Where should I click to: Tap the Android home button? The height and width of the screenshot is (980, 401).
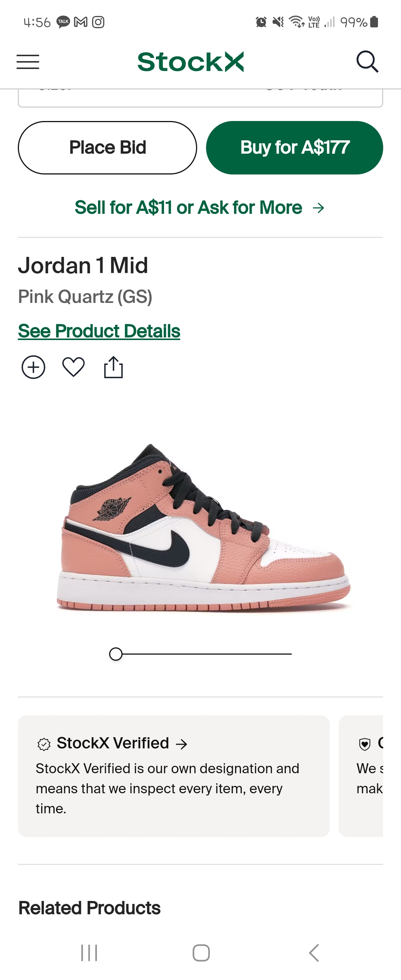pyautogui.click(x=201, y=953)
